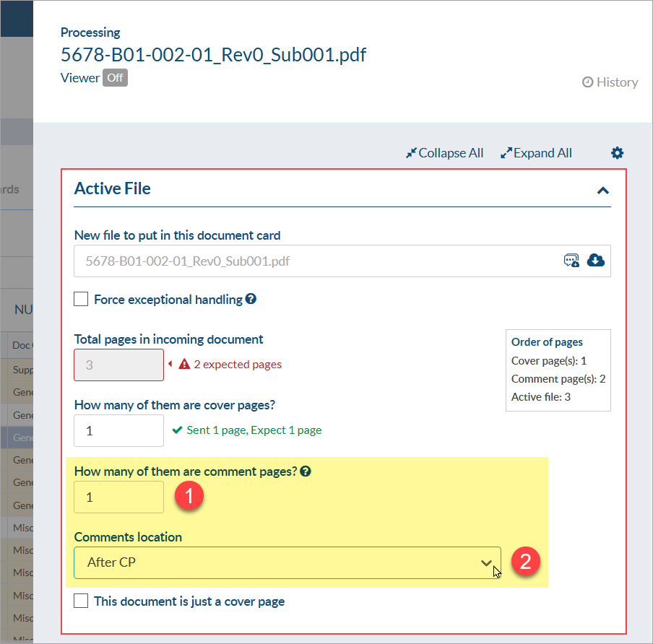This screenshot has height=644, width=653.
Task: Collapse the Active File section chevron
Action: click(x=602, y=191)
